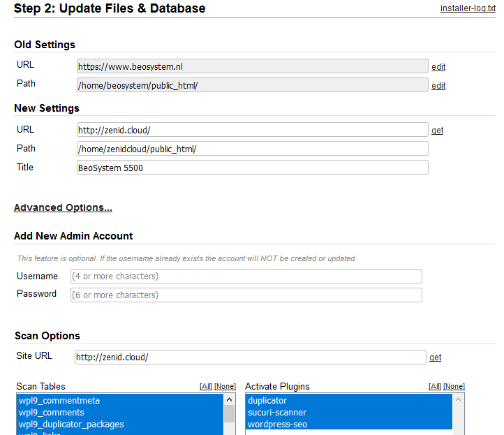Select wpl9_duplicator_packages table

[120, 425]
